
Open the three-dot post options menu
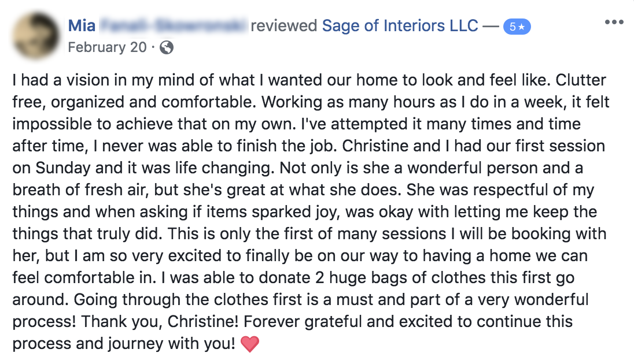614,22
